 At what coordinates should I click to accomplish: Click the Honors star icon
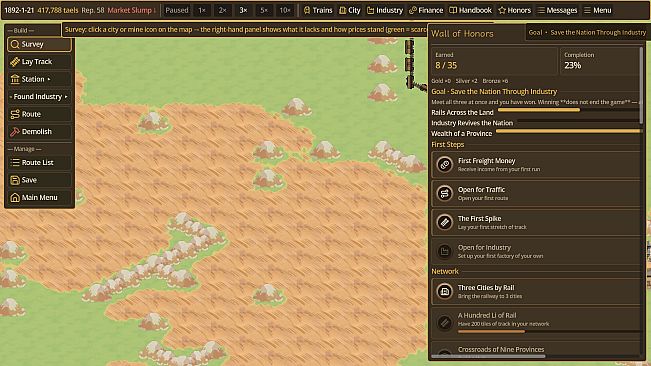[502, 10]
